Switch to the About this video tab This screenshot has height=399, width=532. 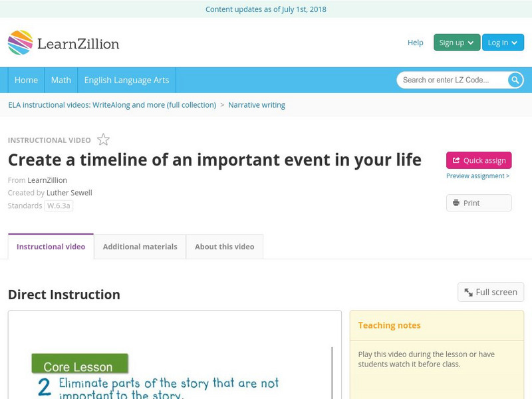(x=224, y=246)
